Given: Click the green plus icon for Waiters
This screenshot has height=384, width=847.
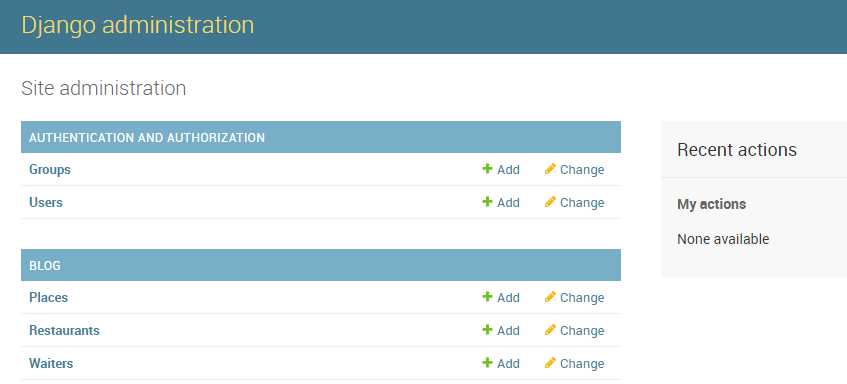Looking at the screenshot, I should coord(487,363).
